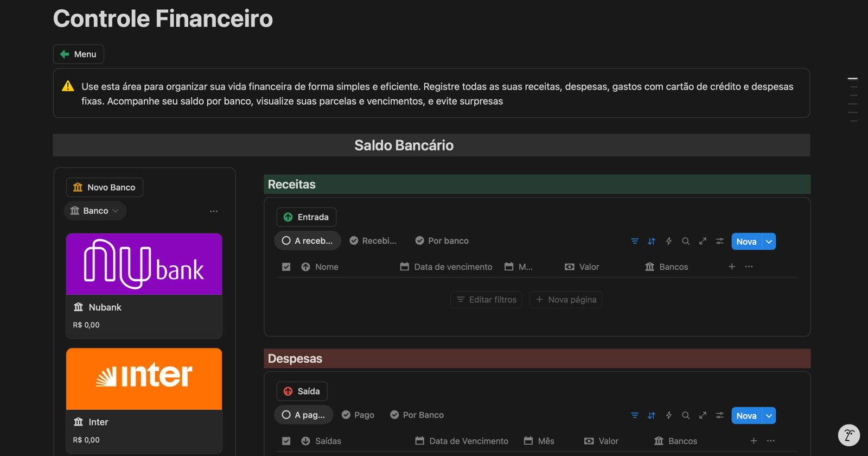Add a property with plus in Despesas
The width and height of the screenshot is (868, 456).
point(754,441)
